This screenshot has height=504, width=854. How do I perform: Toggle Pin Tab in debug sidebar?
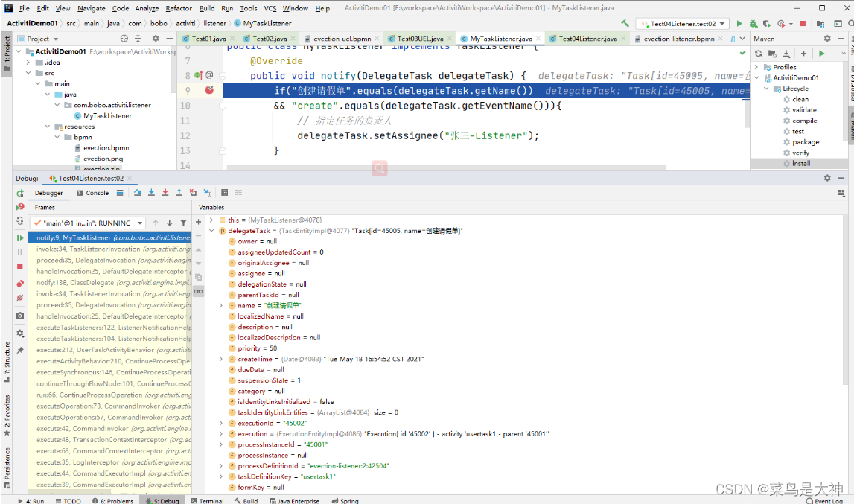coord(20,351)
